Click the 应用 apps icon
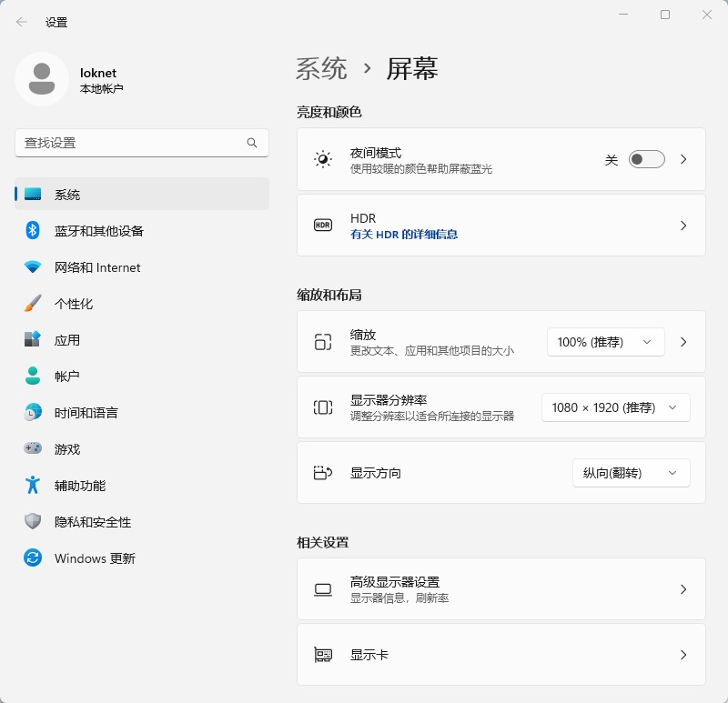 [33, 339]
